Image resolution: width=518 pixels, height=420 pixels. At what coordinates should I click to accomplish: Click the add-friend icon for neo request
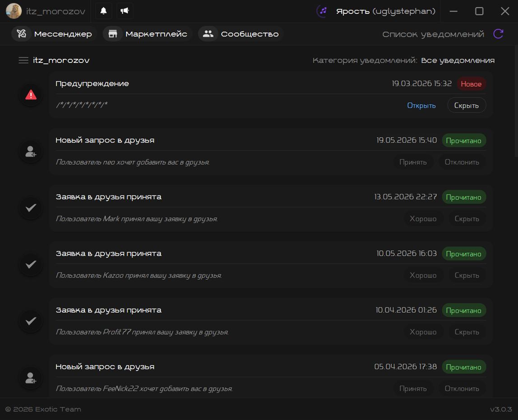31,152
